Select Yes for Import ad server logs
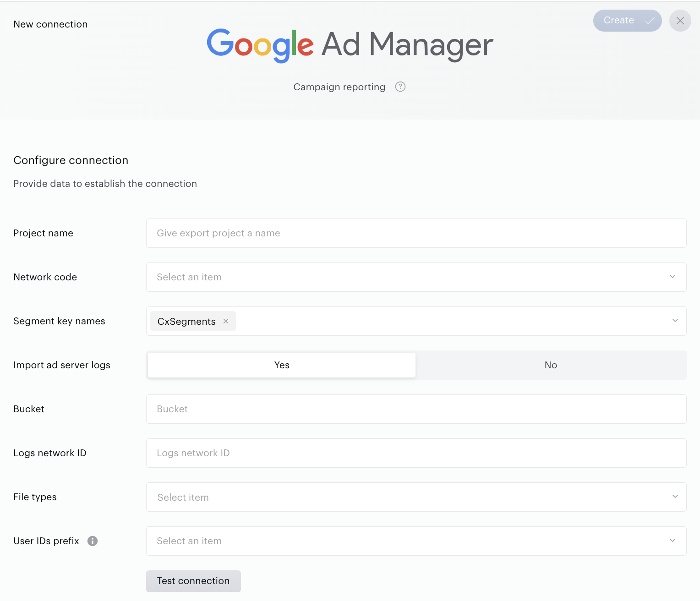Image resolution: width=700 pixels, height=601 pixels. coord(282,365)
